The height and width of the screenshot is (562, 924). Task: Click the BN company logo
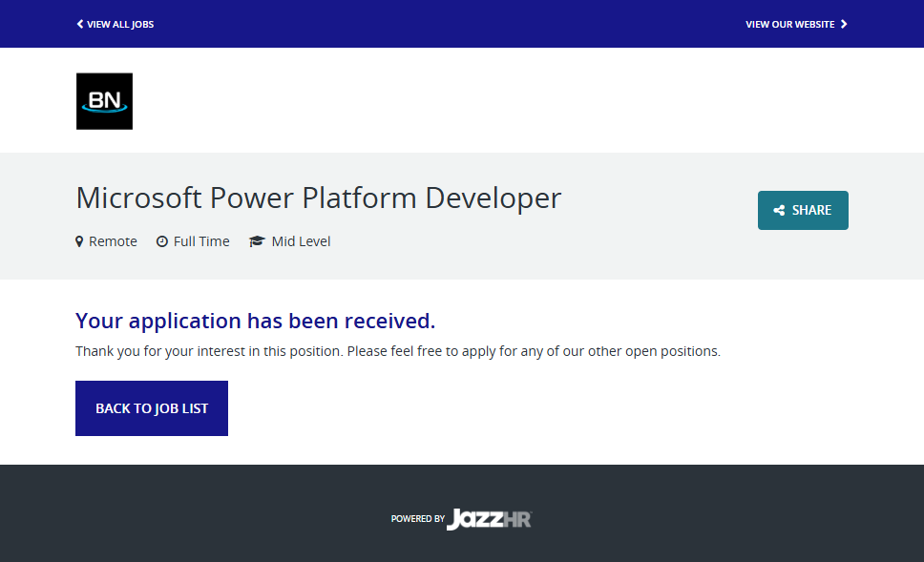coord(104,101)
